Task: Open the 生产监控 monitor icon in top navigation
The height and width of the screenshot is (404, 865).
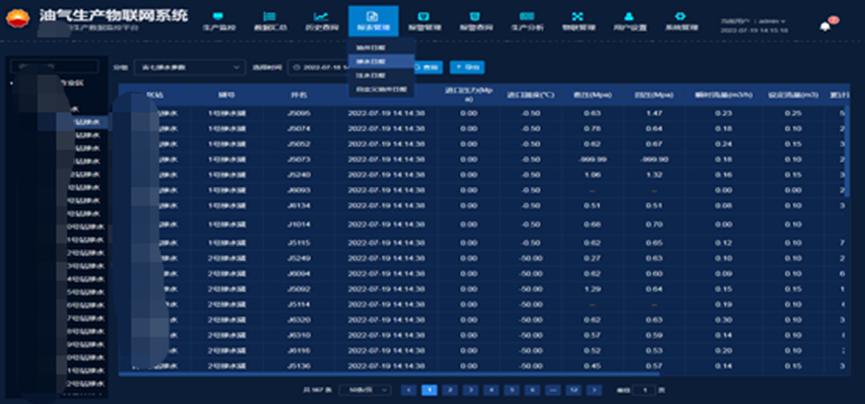Action: click(218, 17)
